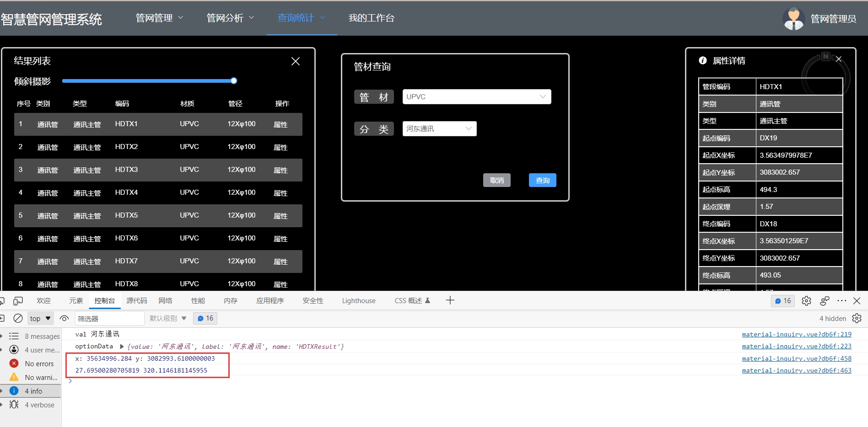The width and height of the screenshot is (868, 427).
Task: Click the blue 查询 button
Action: point(542,180)
